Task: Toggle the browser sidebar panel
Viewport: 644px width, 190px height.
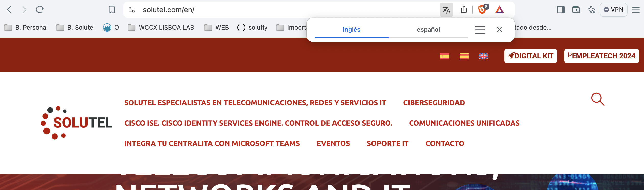Action: (x=561, y=10)
